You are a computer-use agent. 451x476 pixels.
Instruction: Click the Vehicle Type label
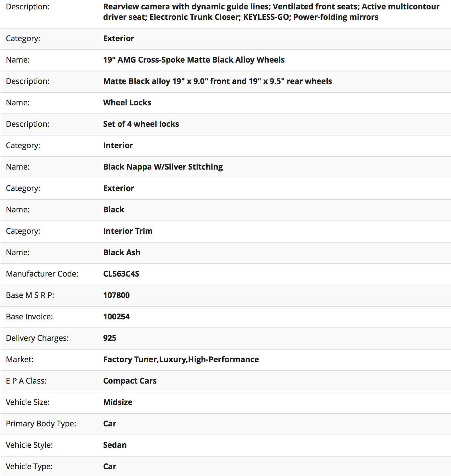point(29,467)
